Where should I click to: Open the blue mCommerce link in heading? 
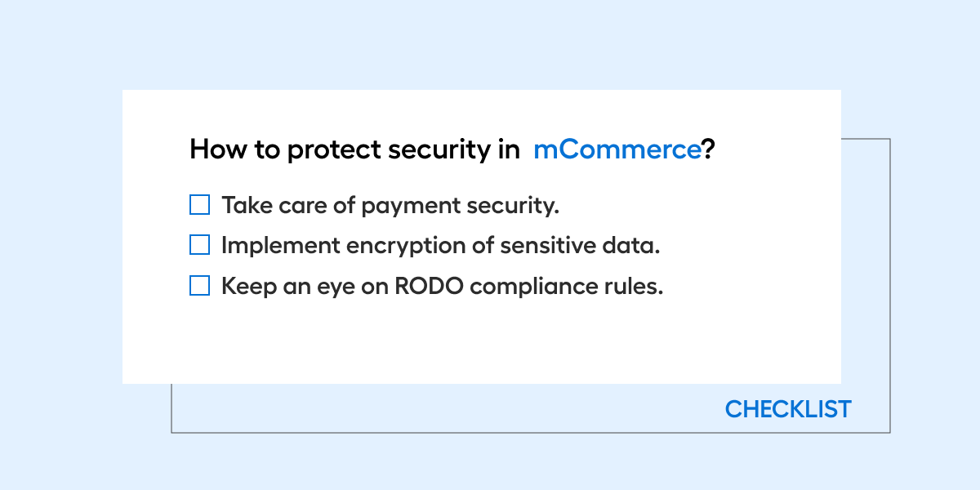pos(617,149)
